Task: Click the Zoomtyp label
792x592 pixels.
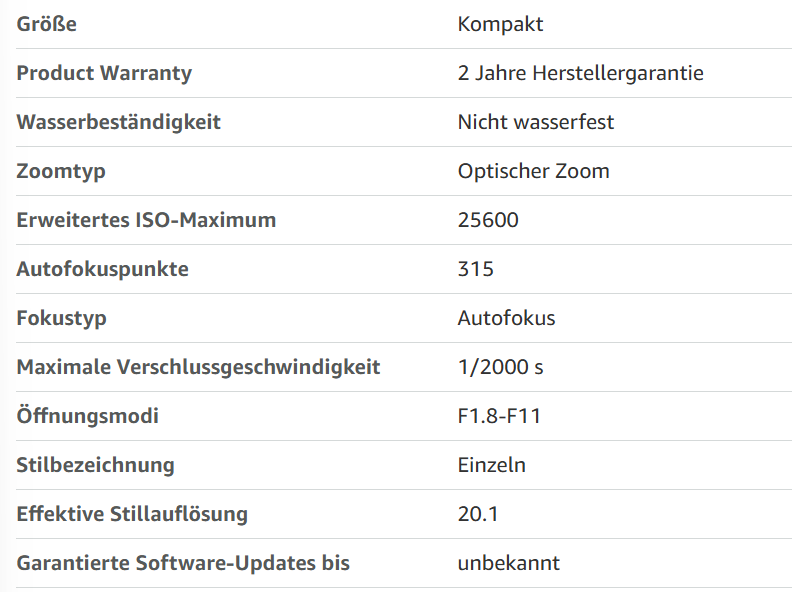Action: click(x=61, y=172)
